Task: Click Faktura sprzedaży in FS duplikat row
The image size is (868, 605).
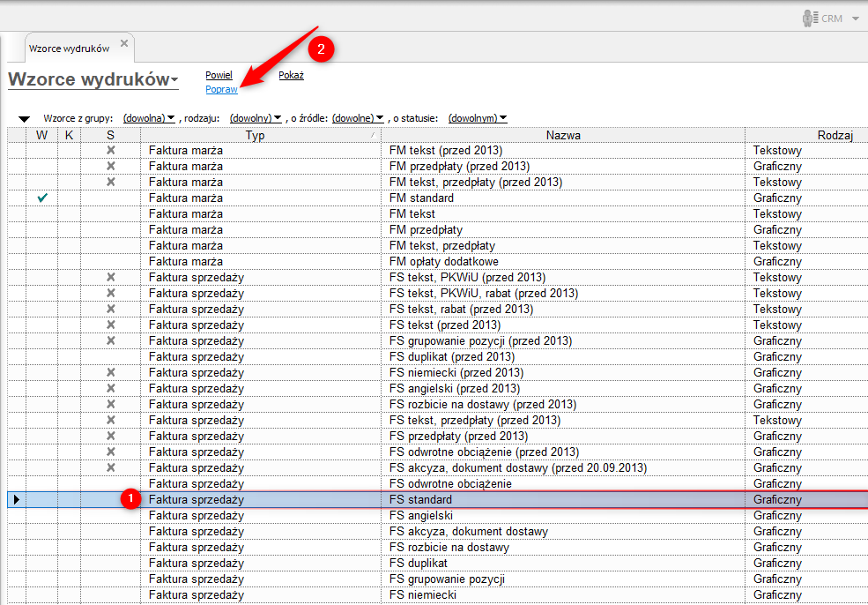Action: pos(196,563)
